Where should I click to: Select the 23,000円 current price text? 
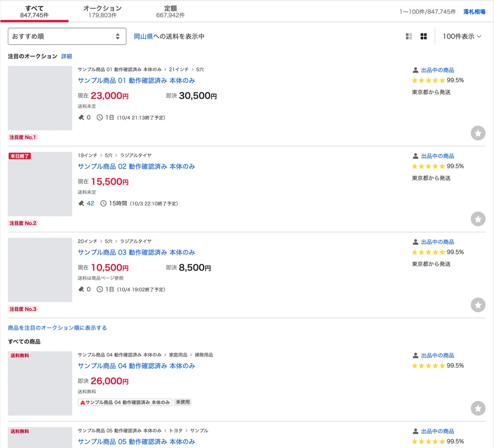coord(109,96)
